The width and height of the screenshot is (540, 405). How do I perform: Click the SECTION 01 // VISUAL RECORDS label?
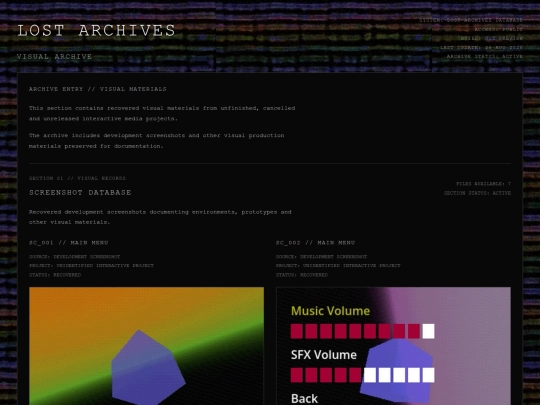pyautogui.click(x=77, y=178)
